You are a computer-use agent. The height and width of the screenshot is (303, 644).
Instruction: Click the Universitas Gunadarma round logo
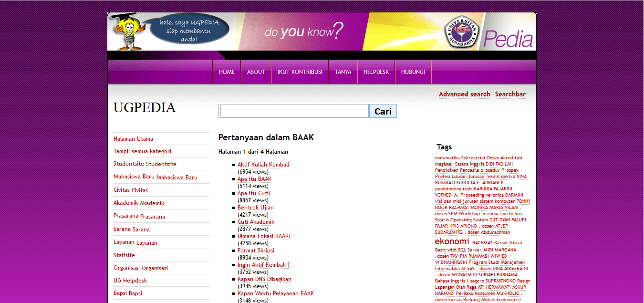pyautogui.click(x=461, y=32)
